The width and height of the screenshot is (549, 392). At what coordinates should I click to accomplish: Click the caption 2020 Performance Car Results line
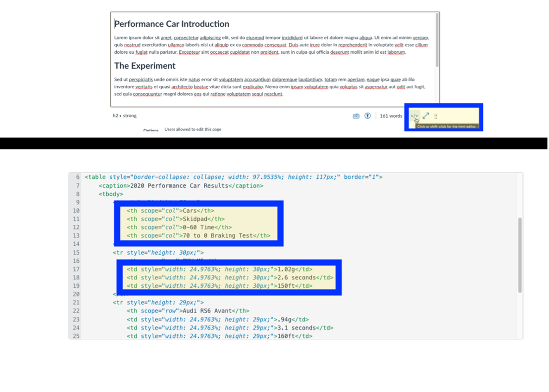pyautogui.click(x=181, y=186)
